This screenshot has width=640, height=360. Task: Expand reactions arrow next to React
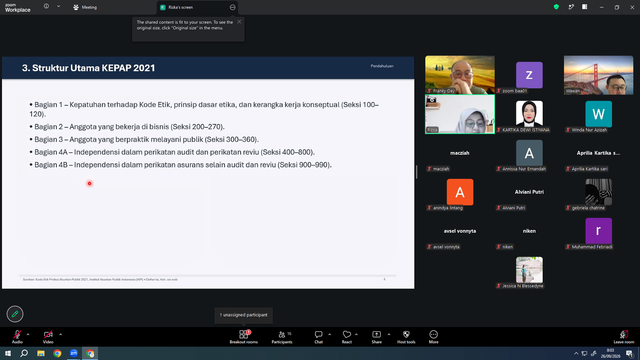click(356, 334)
